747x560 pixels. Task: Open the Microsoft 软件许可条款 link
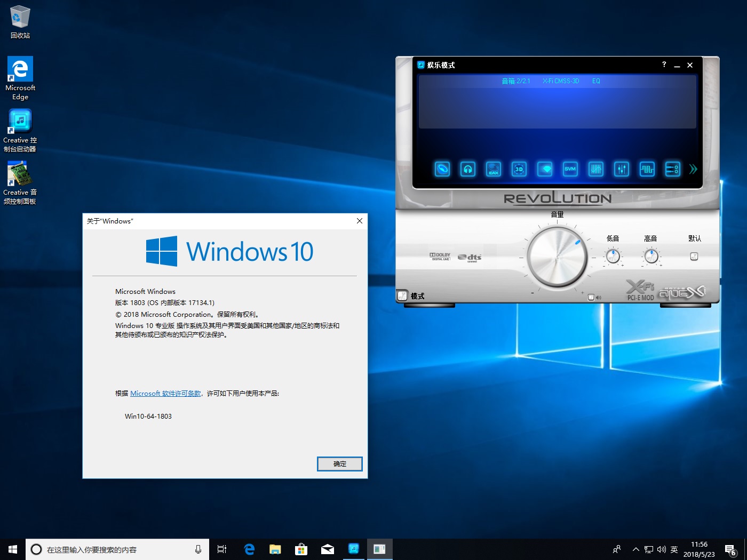(165, 394)
